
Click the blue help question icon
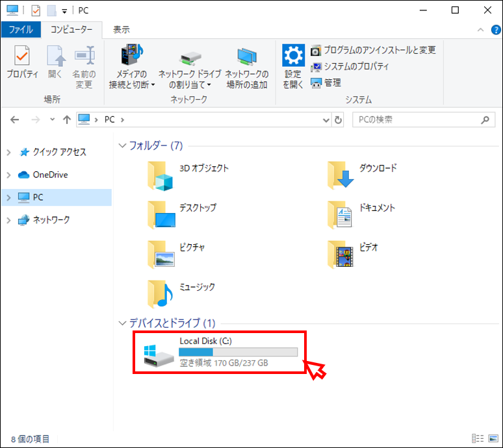click(x=496, y=30)
